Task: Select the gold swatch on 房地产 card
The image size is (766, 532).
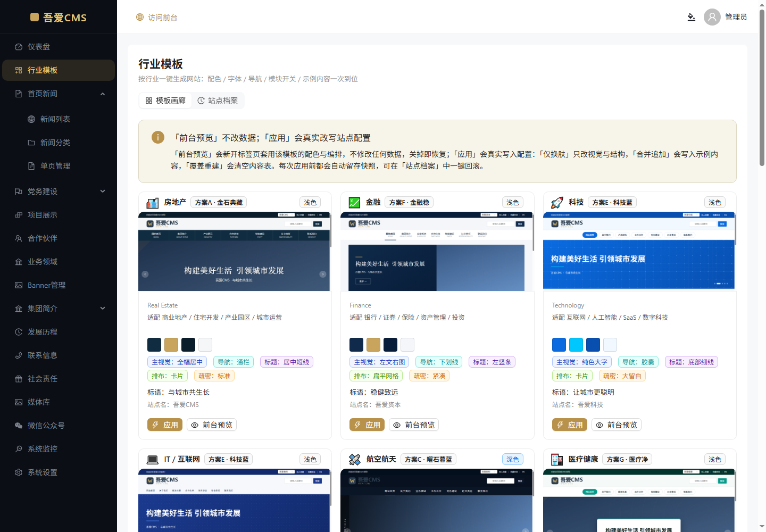Action: (x=171, y=345)
